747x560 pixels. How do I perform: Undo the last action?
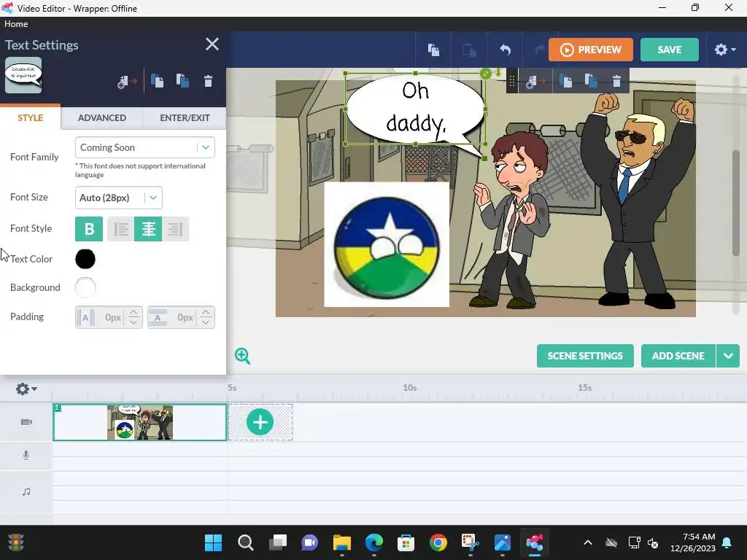(x=505, y=50)
